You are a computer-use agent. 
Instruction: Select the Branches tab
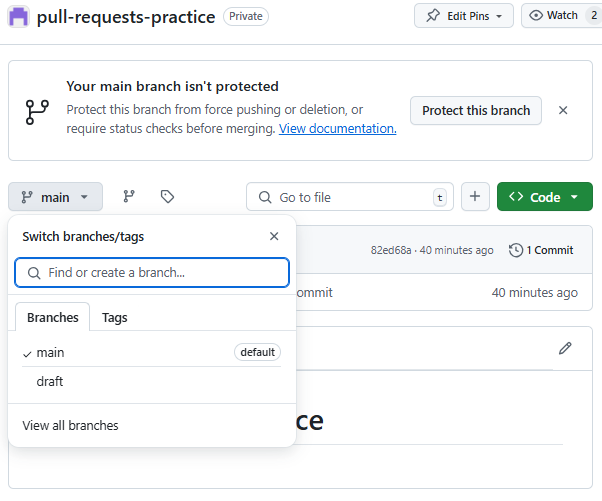53,317
